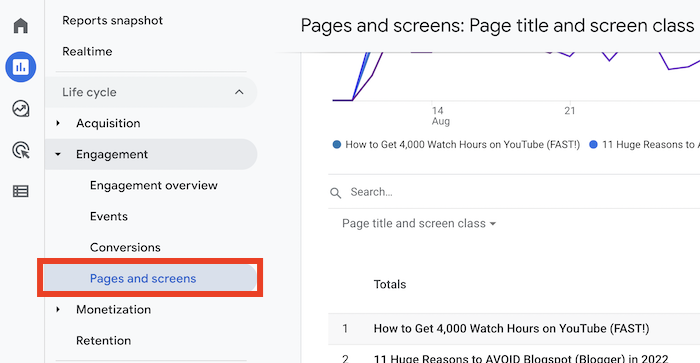Expand the Acquisition tree arrow
The image size is (700, 363).
pyautogui.click(x=58, y=123)
